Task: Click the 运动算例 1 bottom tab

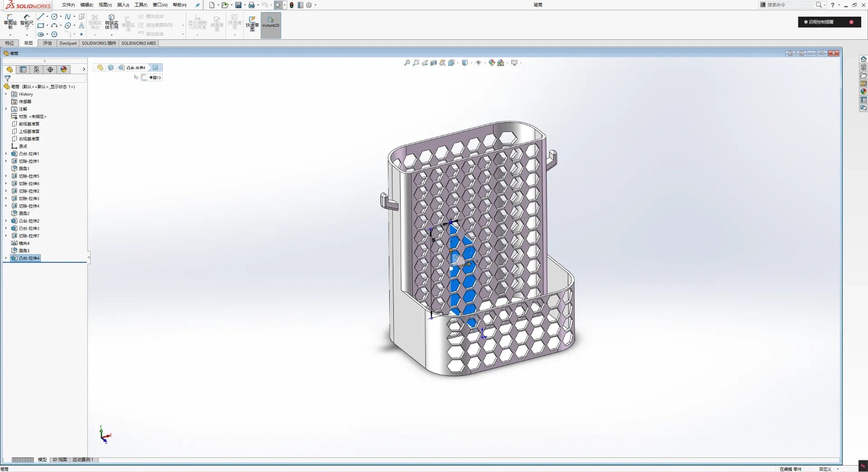Action: [x=83, y=459]
